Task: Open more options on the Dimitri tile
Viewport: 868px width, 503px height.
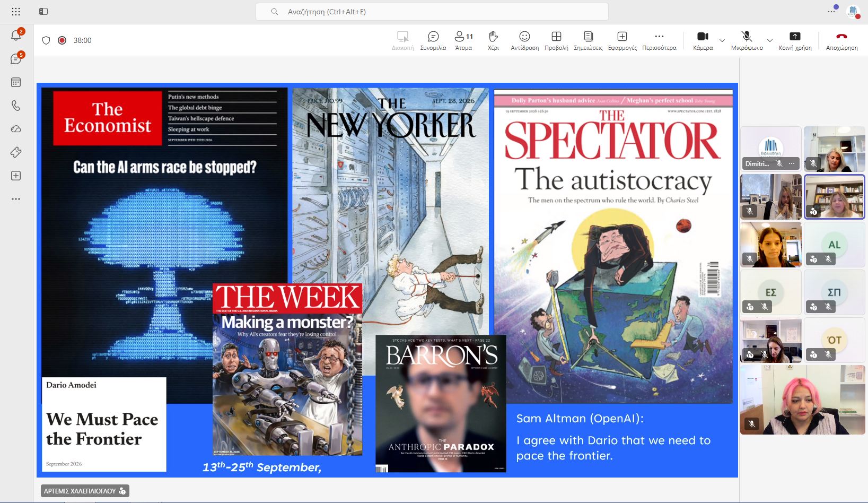Action: tap(792, 163)
